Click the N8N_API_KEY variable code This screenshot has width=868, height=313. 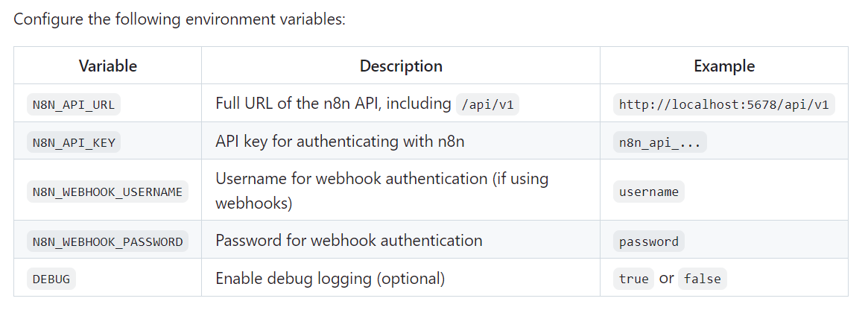coord(74,142)
